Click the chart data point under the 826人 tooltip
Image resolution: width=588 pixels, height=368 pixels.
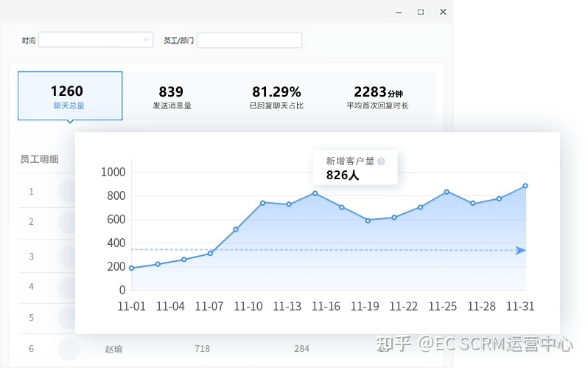[315, 193]
